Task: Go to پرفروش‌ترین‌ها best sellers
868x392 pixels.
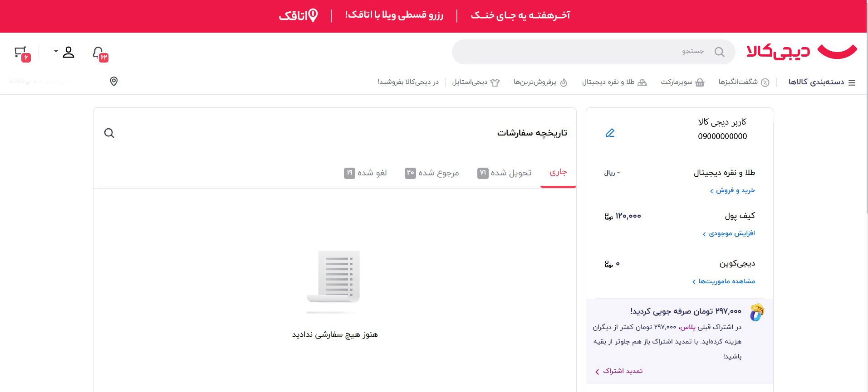Action: click(540, 82)
